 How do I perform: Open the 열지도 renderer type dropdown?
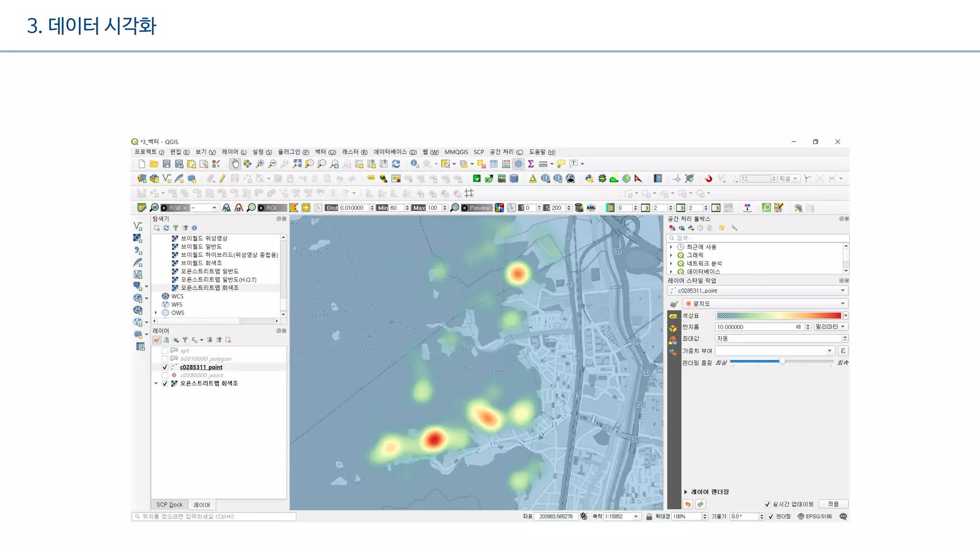[765, 304]
